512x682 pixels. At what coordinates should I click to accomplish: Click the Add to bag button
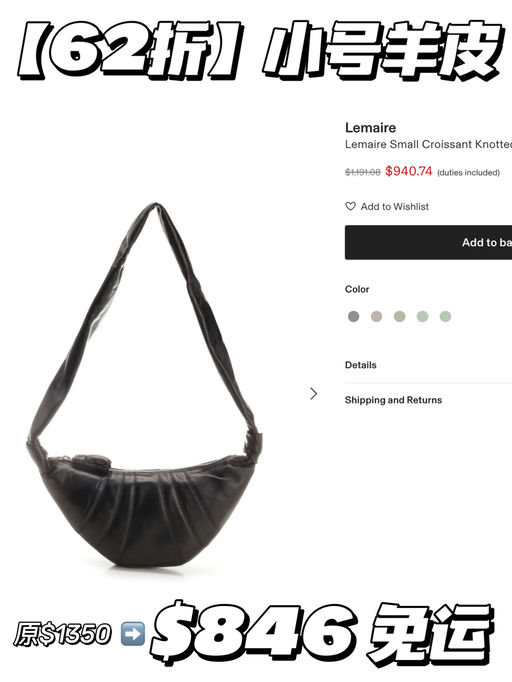(428, 242)
